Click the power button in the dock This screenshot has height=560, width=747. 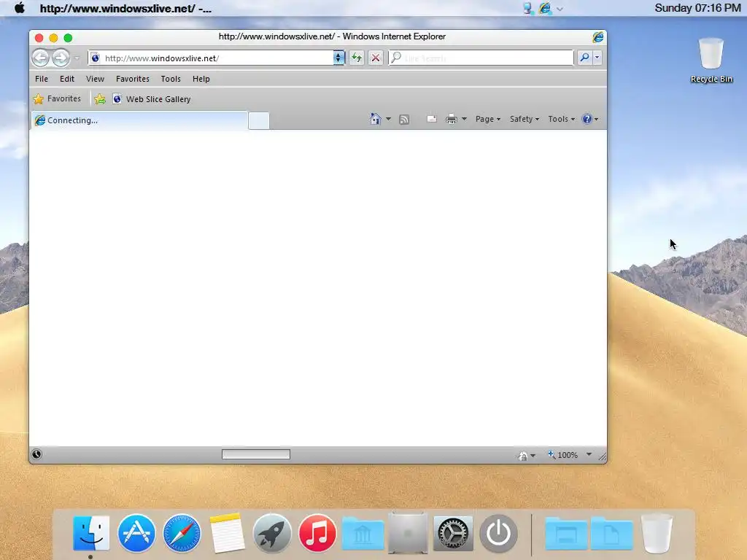tap(498, 533)
